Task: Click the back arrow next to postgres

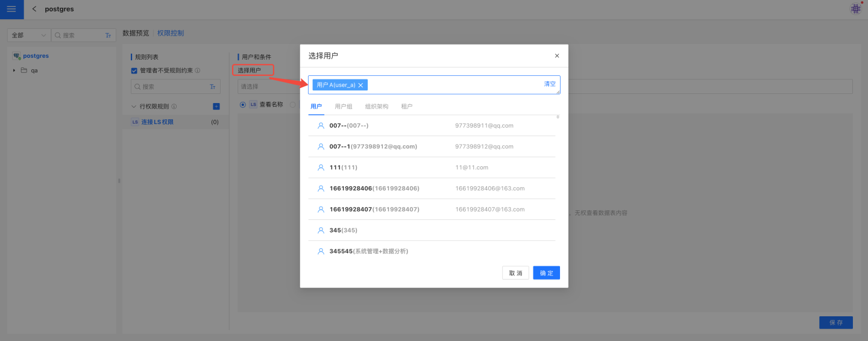Action: [34, 9]
